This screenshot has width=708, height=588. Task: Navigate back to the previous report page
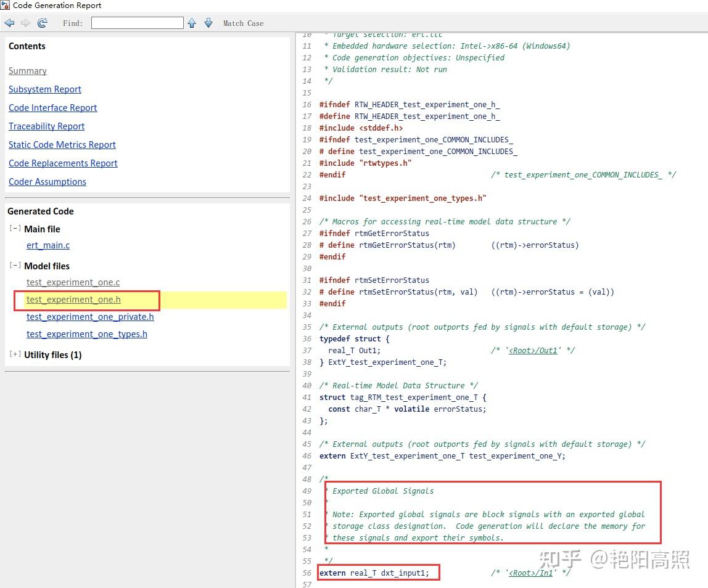point(9,23)
